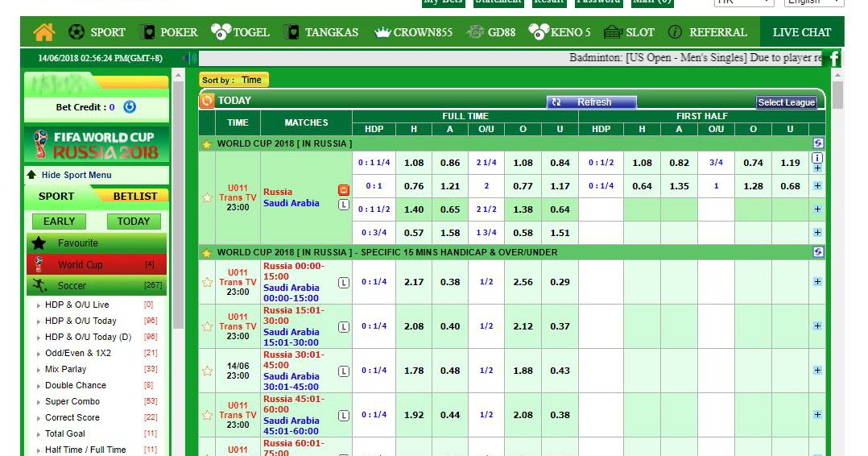
Task: Star the Russia 00:00-15:00 match
Action: tap(207, 282)
